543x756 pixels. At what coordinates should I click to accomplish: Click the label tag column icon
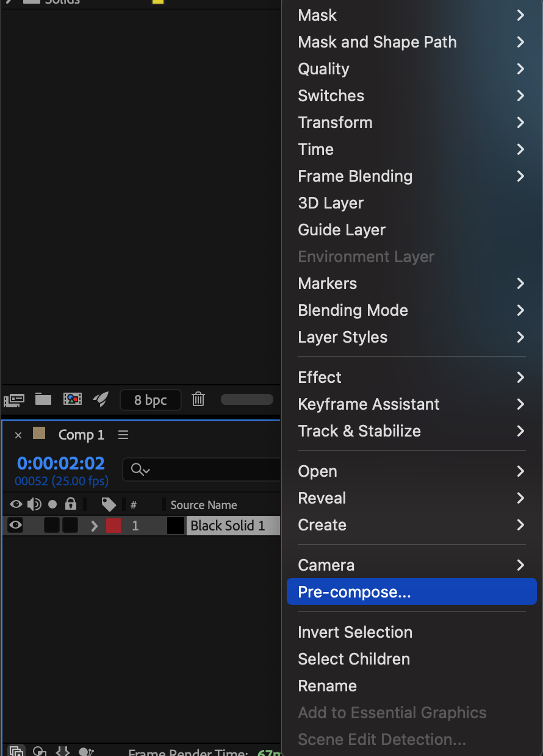(109, 504)
